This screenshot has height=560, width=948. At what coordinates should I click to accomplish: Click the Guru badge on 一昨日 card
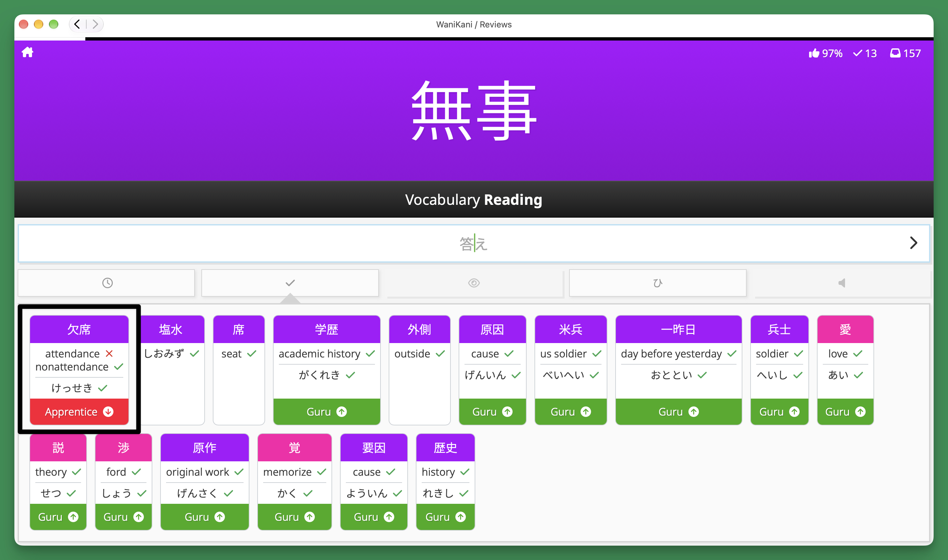tap(678, 412)
